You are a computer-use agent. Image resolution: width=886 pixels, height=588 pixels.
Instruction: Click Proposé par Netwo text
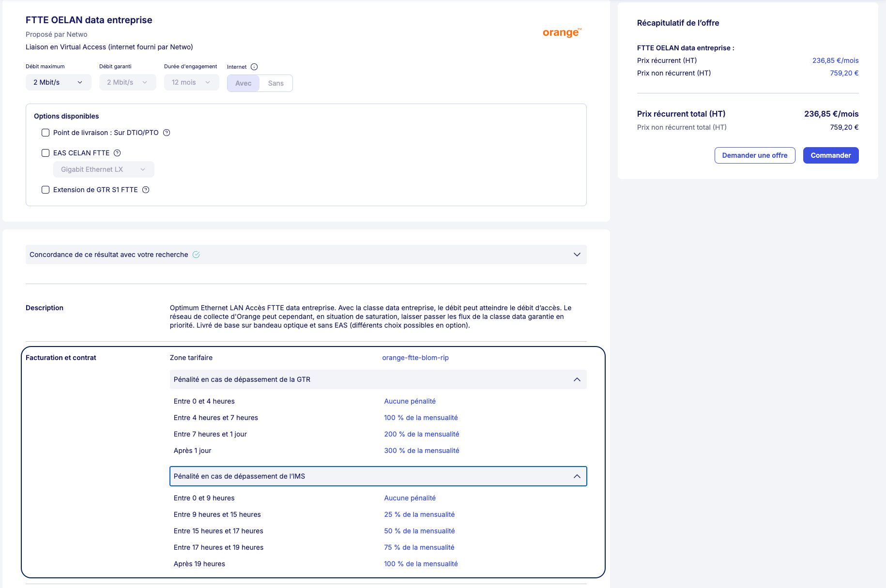click(57, 34)
